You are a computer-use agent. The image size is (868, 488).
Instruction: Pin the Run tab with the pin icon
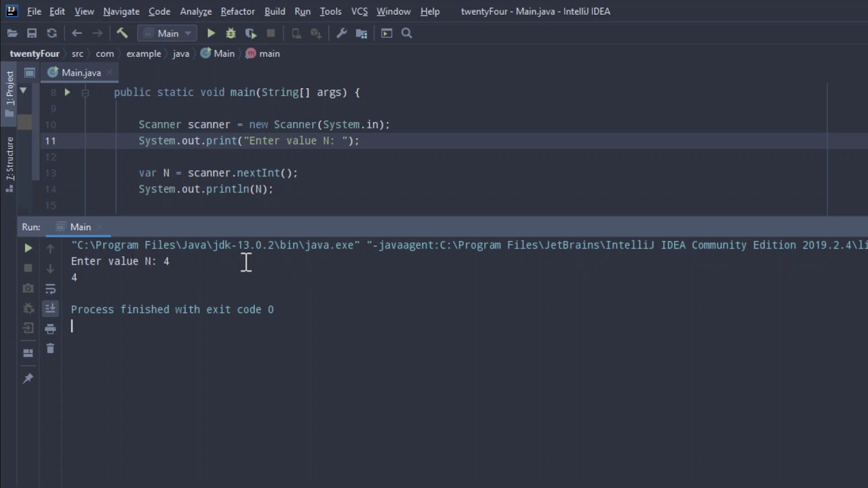pyautogui.click(x=28, y=378)
